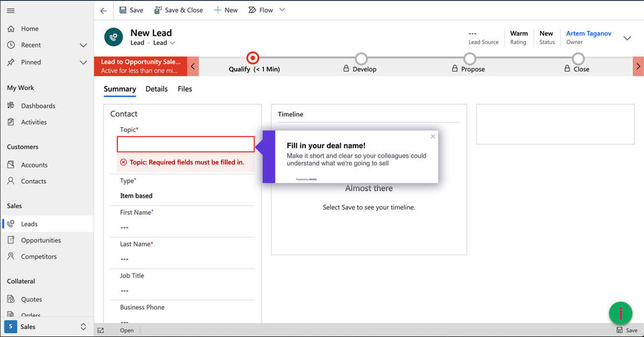Click the New status in header
644x337 pixels.
546,33
